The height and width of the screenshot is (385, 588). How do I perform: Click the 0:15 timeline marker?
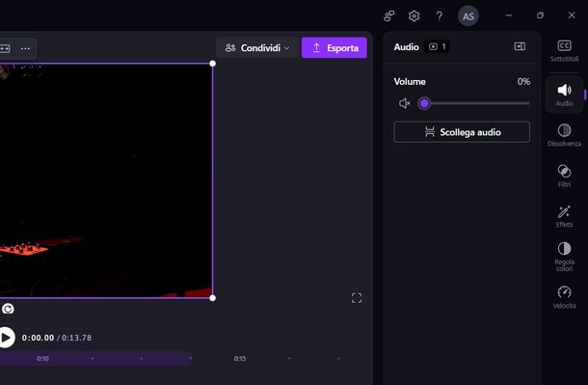pyautogui.click(x=240, y=359)
